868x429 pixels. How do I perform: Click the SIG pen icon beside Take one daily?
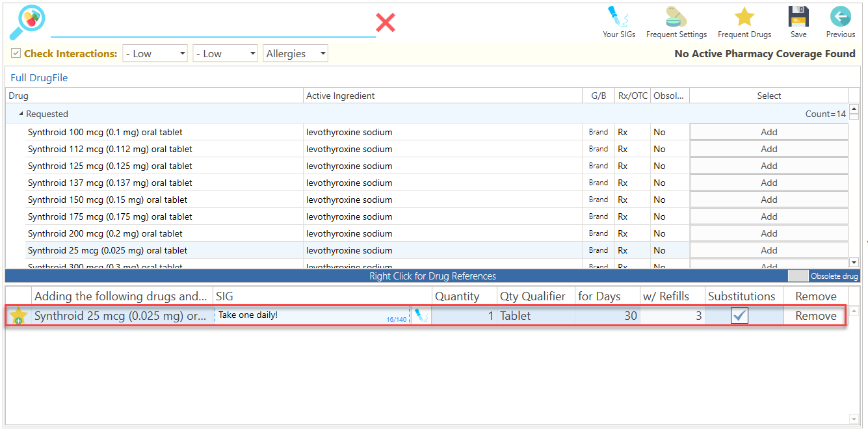point(421,316)
